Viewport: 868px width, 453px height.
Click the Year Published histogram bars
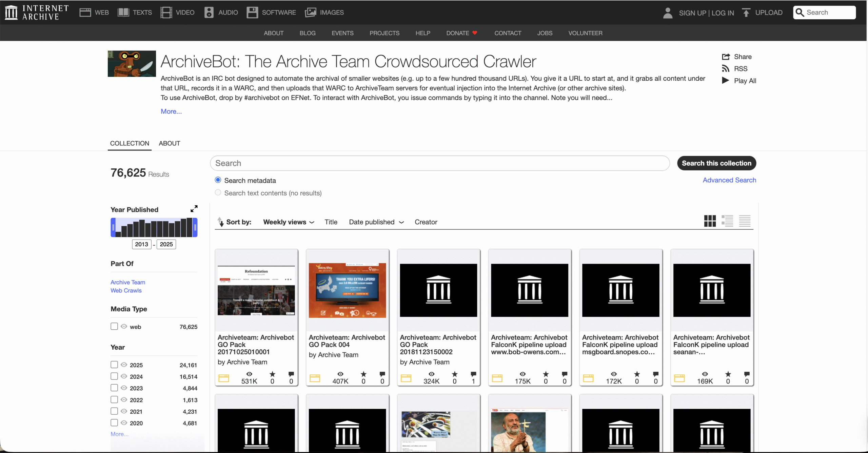(154, 227)
